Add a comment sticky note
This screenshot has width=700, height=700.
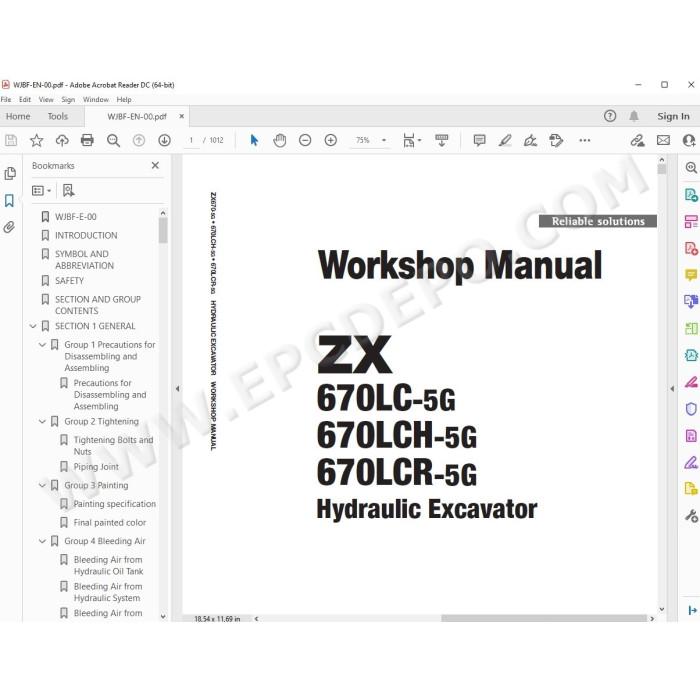click(479, 141)
